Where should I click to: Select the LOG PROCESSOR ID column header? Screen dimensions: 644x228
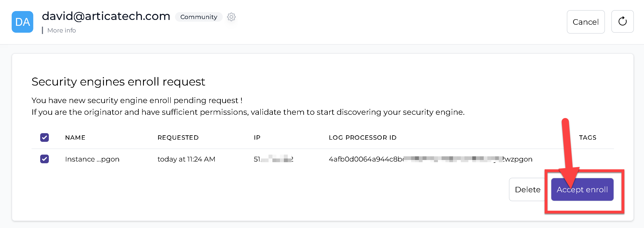click(363, 137)
